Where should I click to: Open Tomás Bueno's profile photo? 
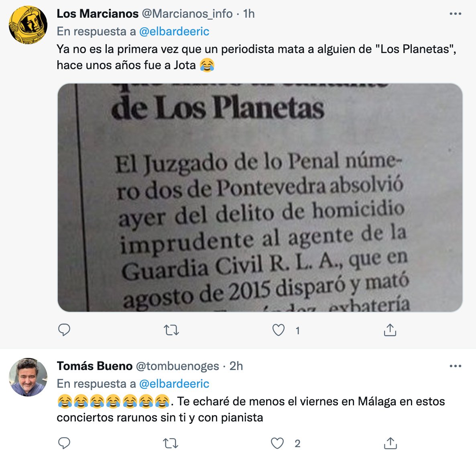[28, 377]
